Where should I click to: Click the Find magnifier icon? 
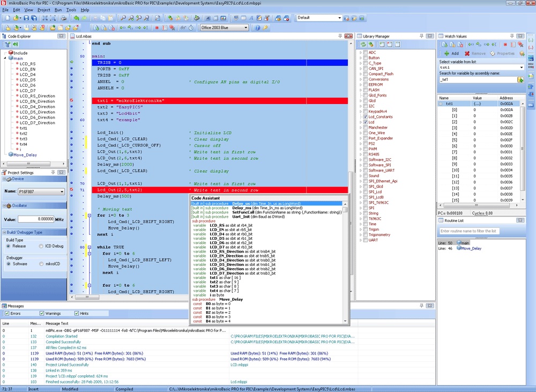(x=123, y=18)
